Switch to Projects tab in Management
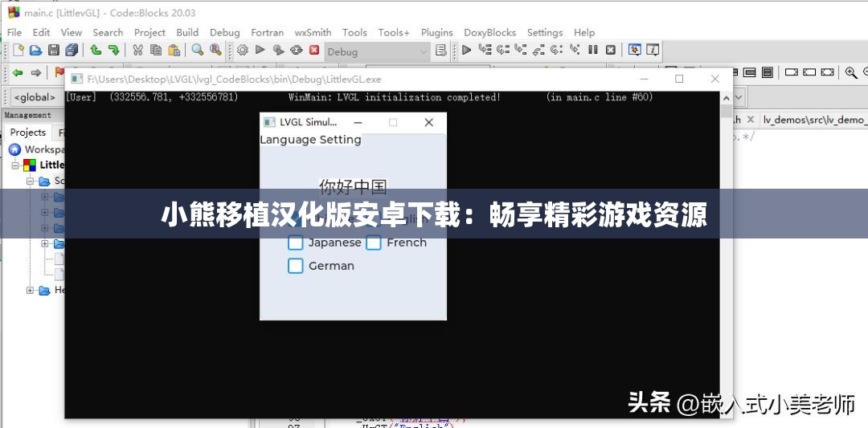 coord(27,132)
